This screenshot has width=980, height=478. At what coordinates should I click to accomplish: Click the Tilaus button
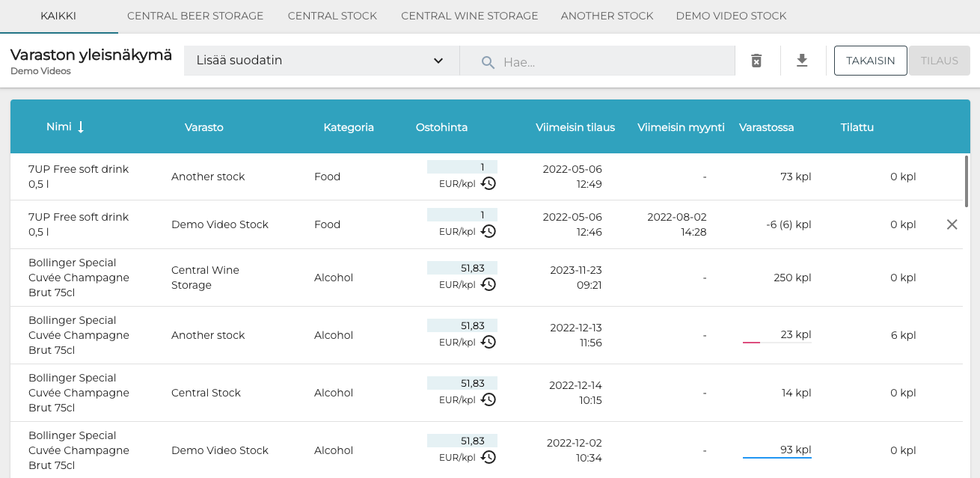pos(939,61)
